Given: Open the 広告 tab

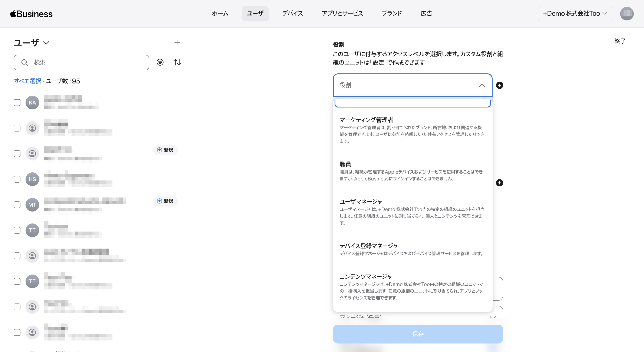Looking at the screenshot, I should coord(426,13).
